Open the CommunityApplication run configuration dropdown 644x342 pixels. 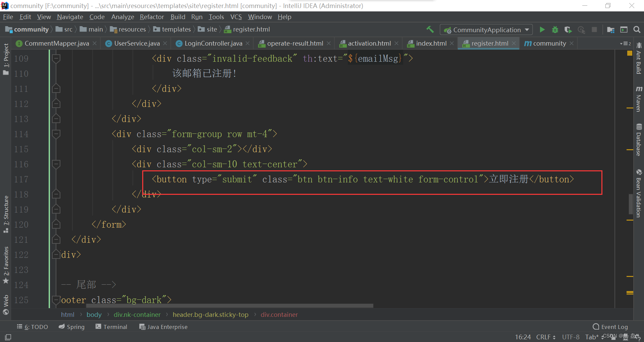pos(486,30)
